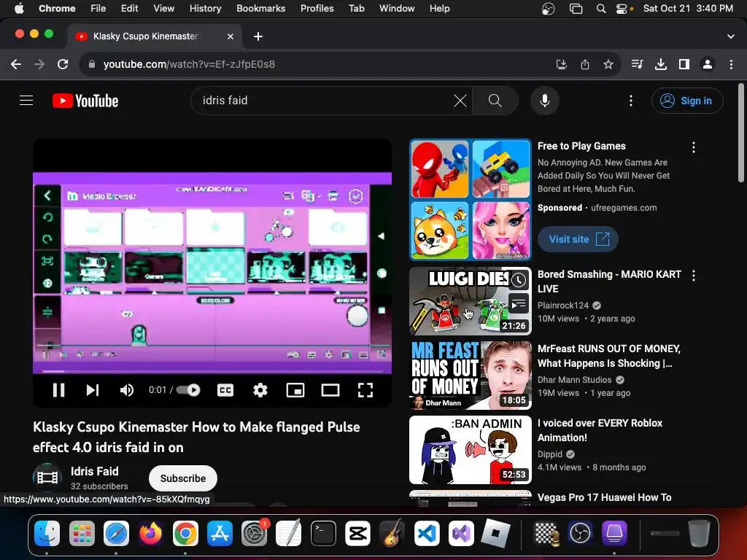Open the Tab menu
Viewport: 747px width, 560px height.
pos(356,8)
